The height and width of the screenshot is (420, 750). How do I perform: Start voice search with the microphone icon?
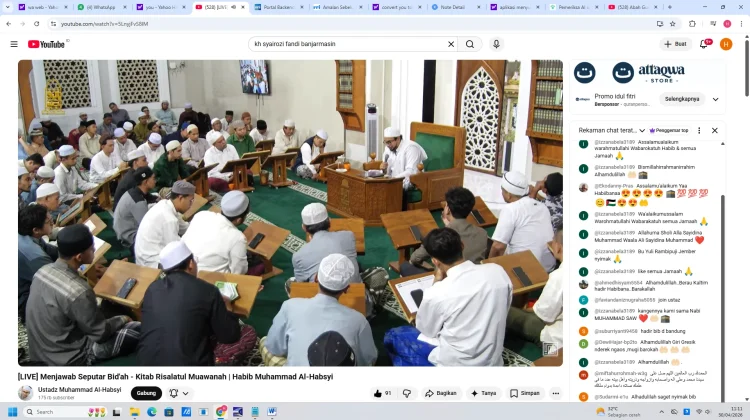[x=496, y=44]
